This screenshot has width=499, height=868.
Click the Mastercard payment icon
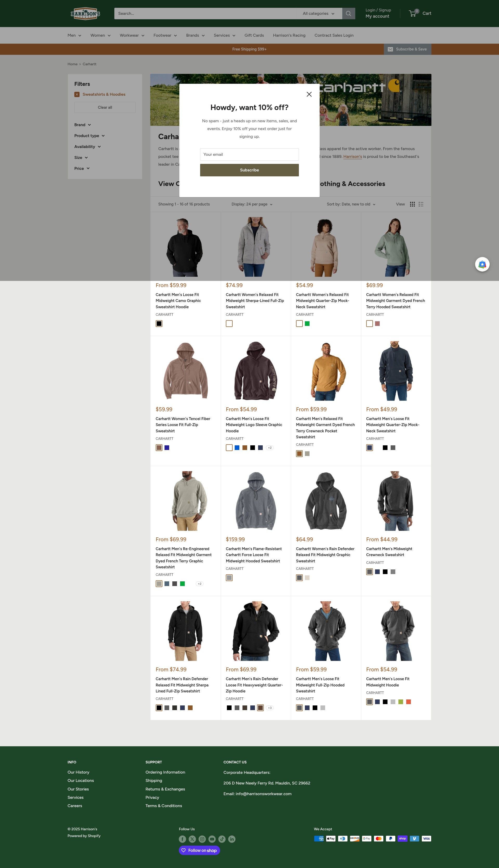click(x=379, y=838)
